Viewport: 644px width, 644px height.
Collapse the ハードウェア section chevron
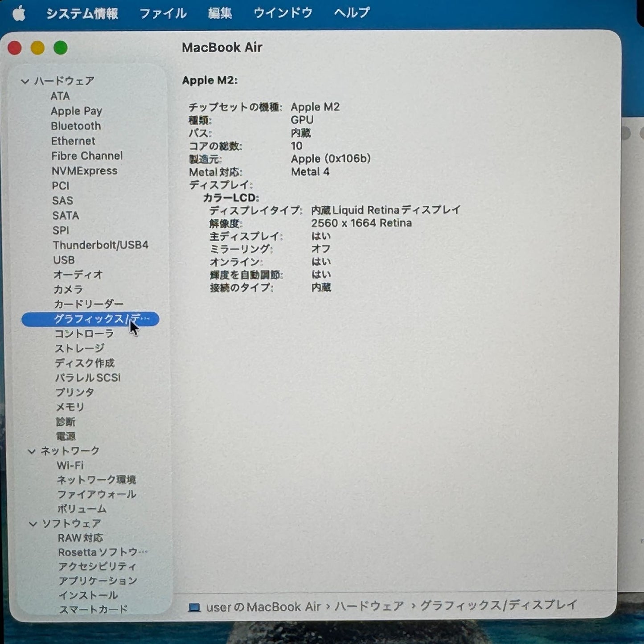pyautogui.click(x=25, y=82)
